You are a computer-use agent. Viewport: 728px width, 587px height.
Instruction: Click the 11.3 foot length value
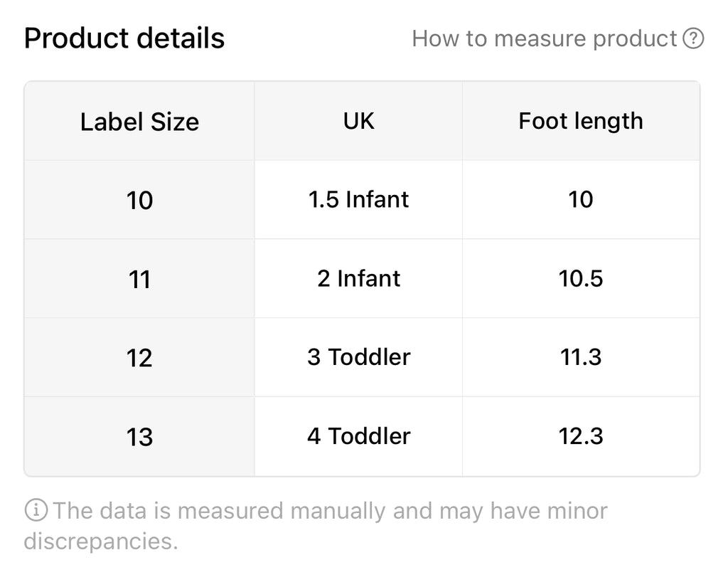click(581, 357)
